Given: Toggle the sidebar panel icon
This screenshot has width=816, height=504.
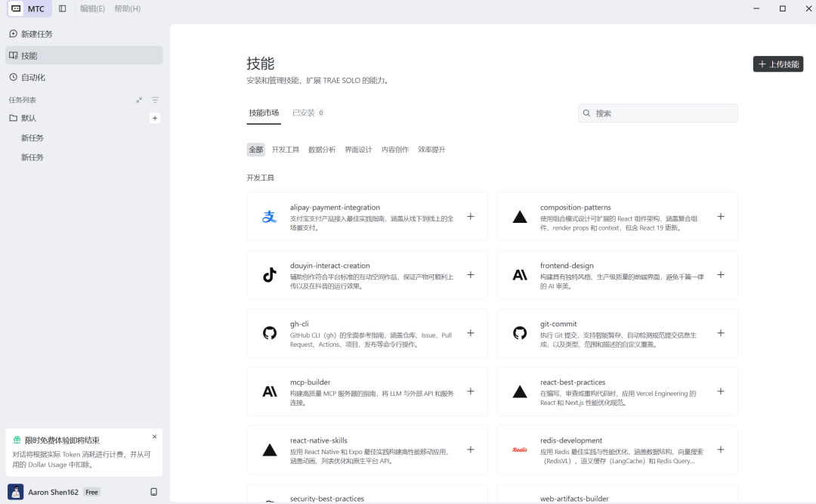Looking at the screenshot, I should [x=63, y=8].
